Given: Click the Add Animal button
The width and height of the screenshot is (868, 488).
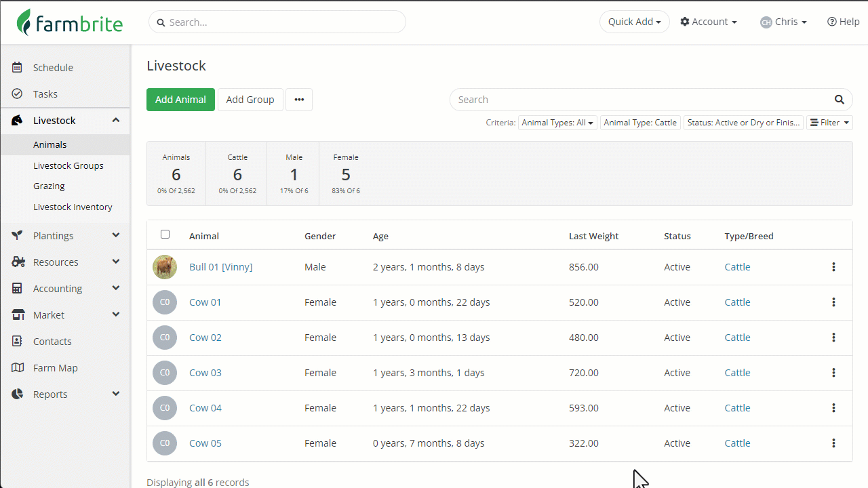Looking at the screenshot, I should click(180, 100).
